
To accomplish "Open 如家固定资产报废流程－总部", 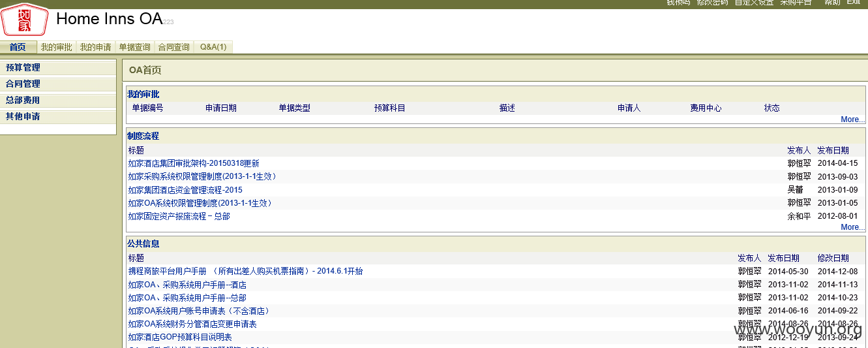I will pyautogui.click(x=179, y=216).
